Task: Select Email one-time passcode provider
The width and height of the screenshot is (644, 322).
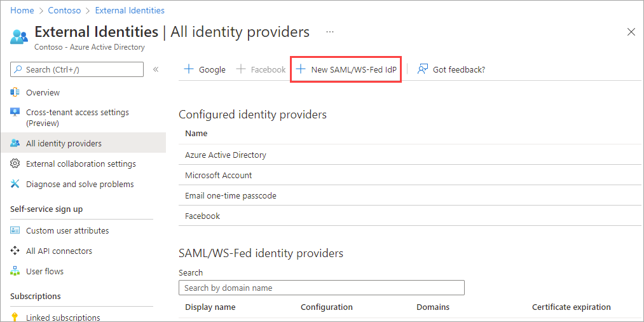Action: (231, 196)
